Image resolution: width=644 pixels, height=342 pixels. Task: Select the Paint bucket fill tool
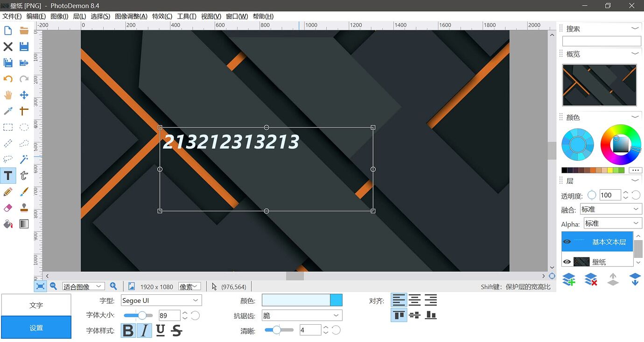click(x=8, y=224)
